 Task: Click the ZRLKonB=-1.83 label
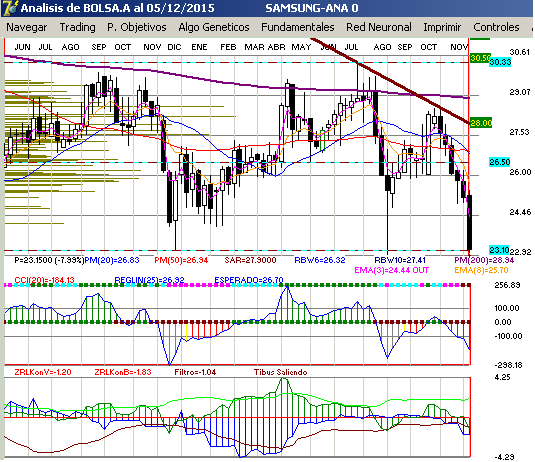tap(123, 372)
